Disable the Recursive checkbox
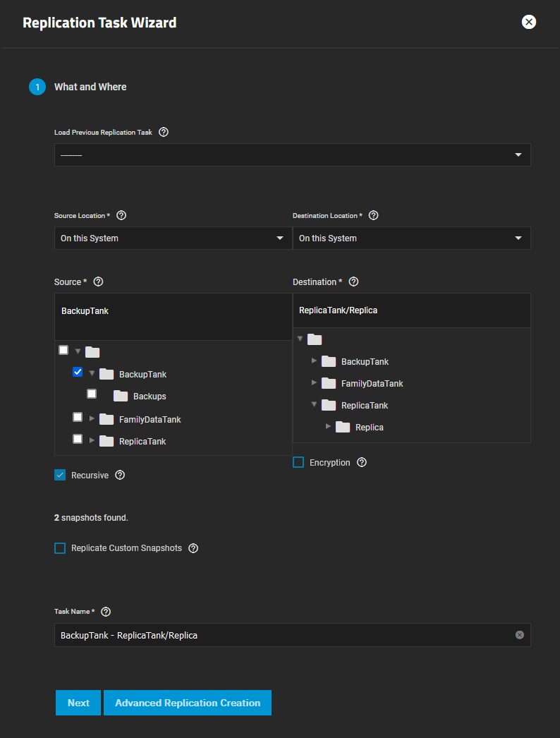The width and height of the screenshot is (560, 738). click(x=60, y=476)
